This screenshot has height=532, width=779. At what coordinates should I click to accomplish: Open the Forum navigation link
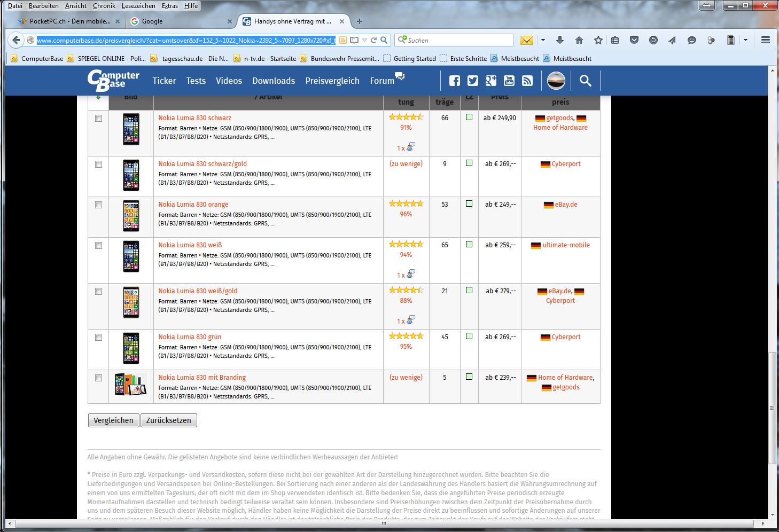tap(382, 81)
